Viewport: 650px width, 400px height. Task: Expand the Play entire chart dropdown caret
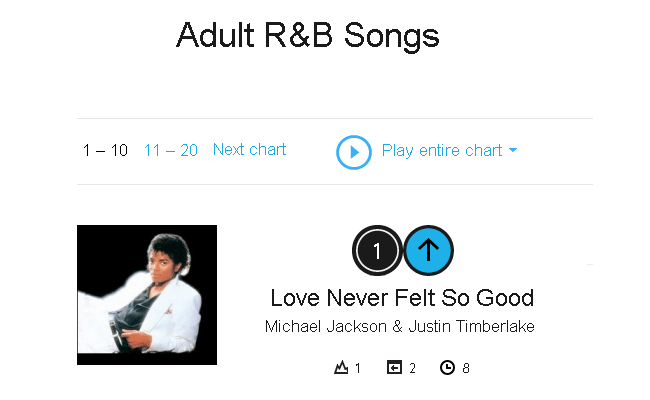[513, 151]
